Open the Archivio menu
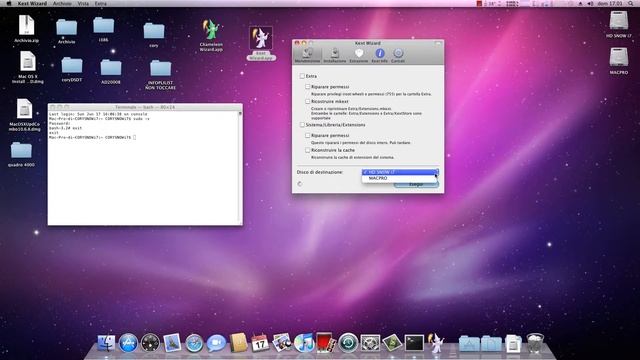640x360 pixels. coord(62,3)
